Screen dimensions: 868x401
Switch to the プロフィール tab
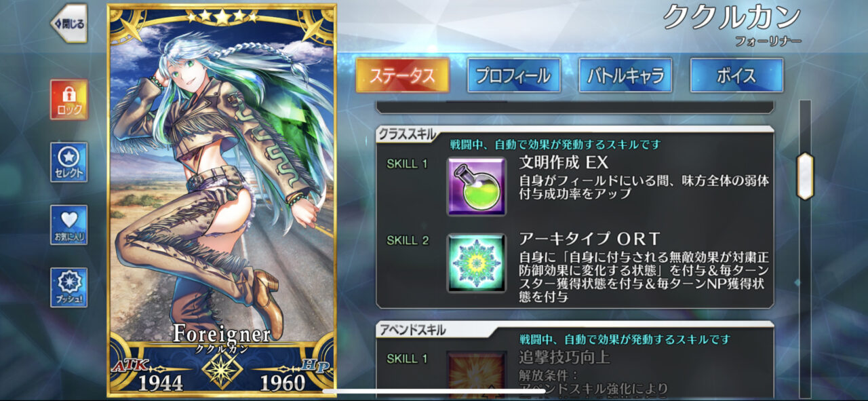click(514, 75)
